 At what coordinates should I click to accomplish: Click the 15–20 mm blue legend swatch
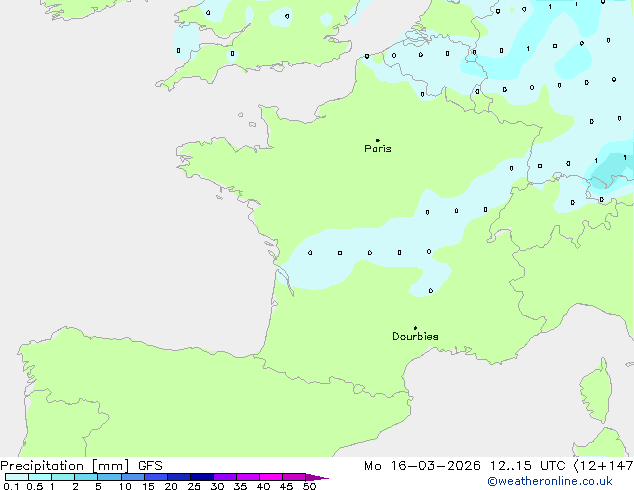coord(155,477)
